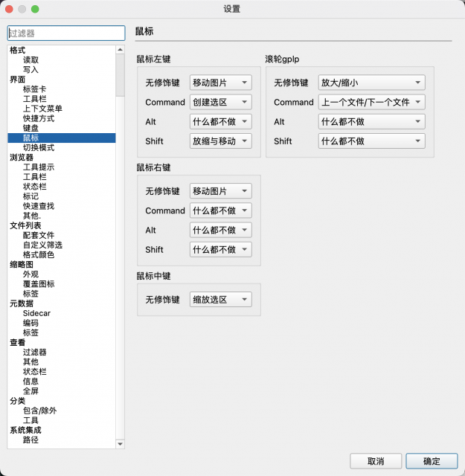Click the sidebar scroll-down arrow
This screenshot has height=476, width=465.
(x=121, y=444)
